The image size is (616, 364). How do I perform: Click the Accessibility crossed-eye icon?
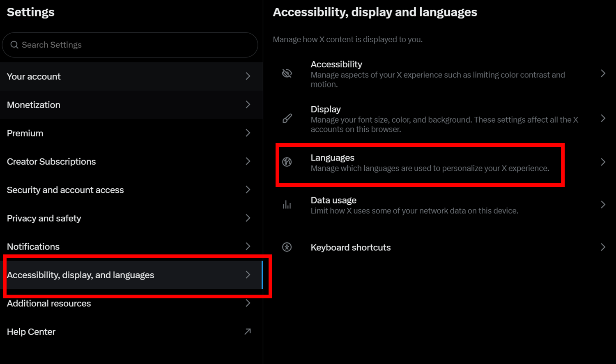(287, 73)
